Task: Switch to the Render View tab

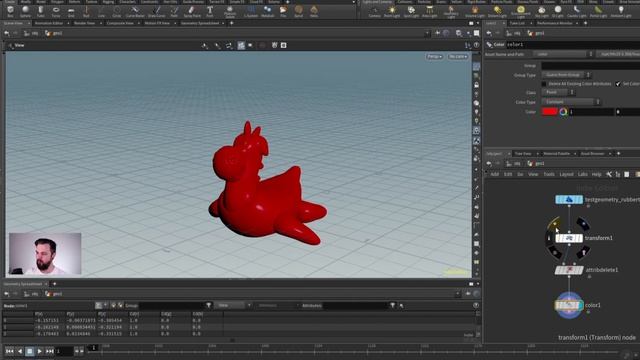Action: pos(84,23)
